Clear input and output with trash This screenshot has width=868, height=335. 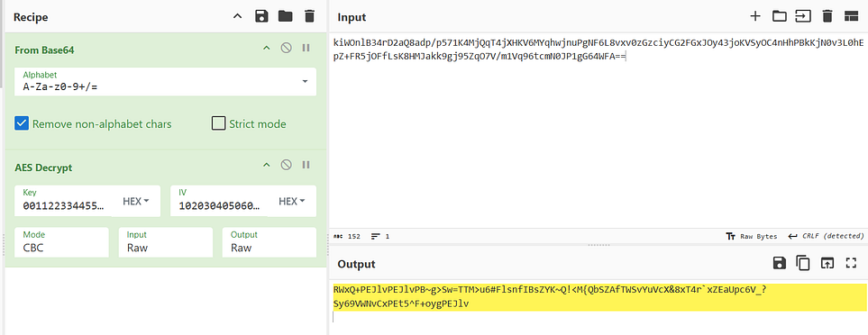(x=827, y=16)
